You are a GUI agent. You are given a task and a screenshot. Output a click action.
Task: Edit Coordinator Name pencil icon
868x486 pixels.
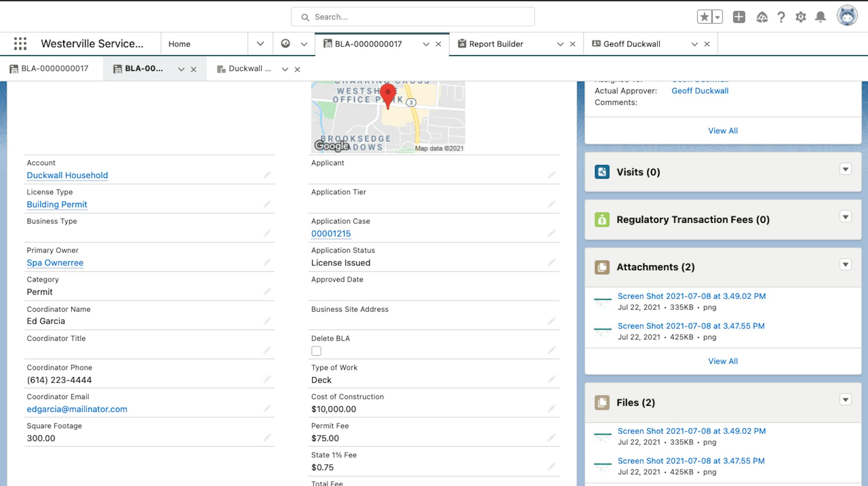[267, 321]
